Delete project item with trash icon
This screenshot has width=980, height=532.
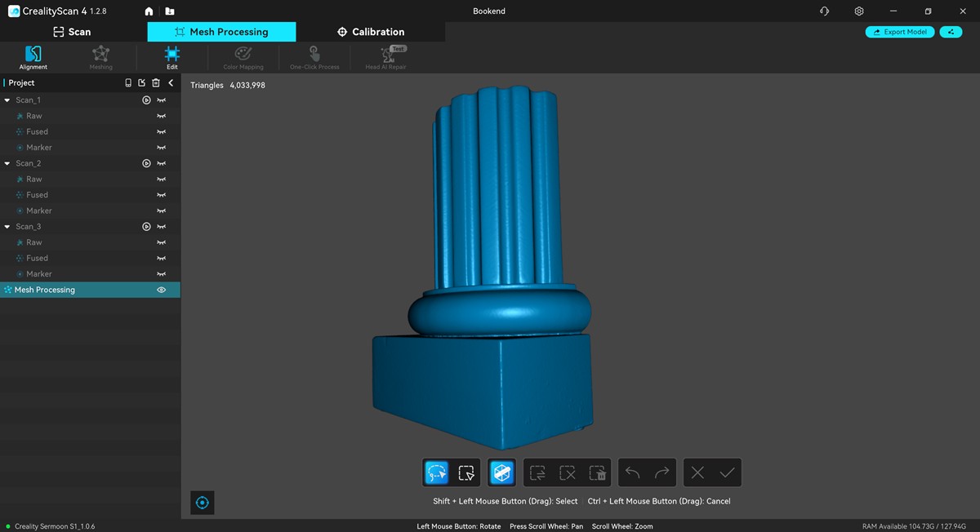156,83
